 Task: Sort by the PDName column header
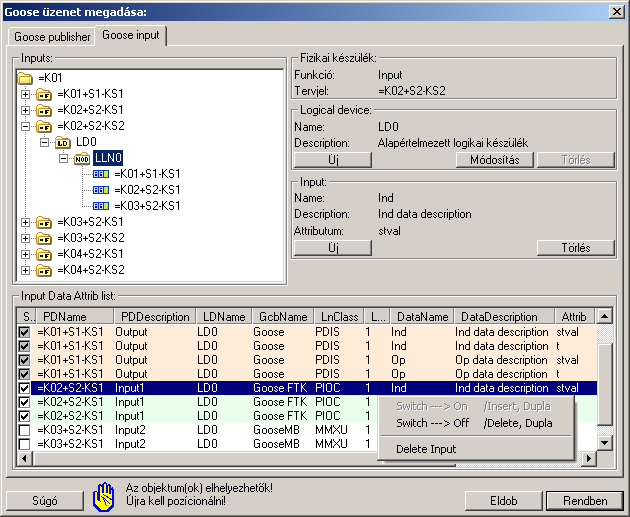point(75,317)
